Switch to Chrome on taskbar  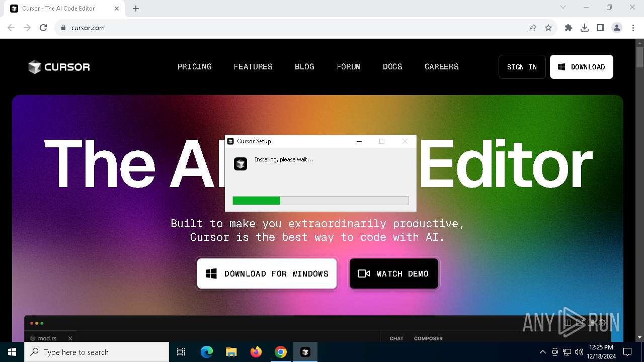point(280,352)
